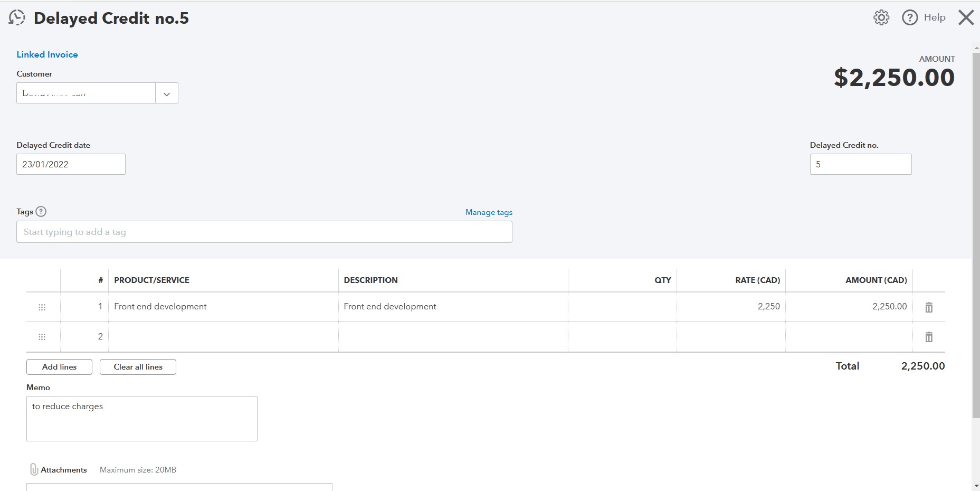Image resolution: width=980 pixels, height=491 pixels.
Task: Click the Help question mark icon
Action: [x=910, y=18]
